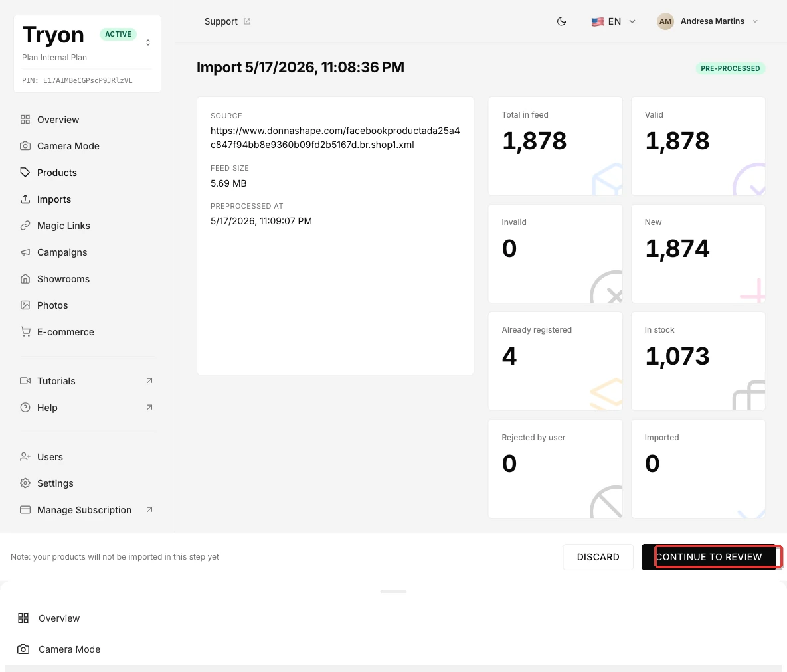Viewport: 787px width, 672px height.
Task: Click the Invalid 0 card
Action: click(555, 254)
